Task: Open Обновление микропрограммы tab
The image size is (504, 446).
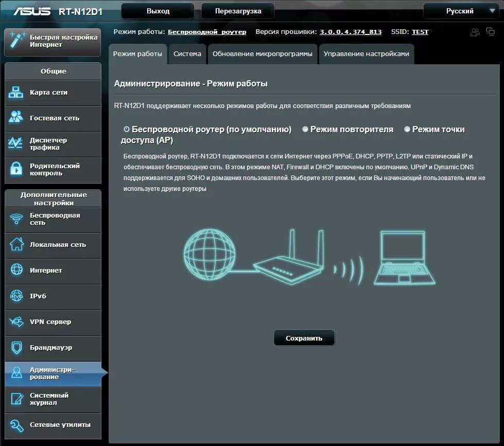Action: [262, 54]
